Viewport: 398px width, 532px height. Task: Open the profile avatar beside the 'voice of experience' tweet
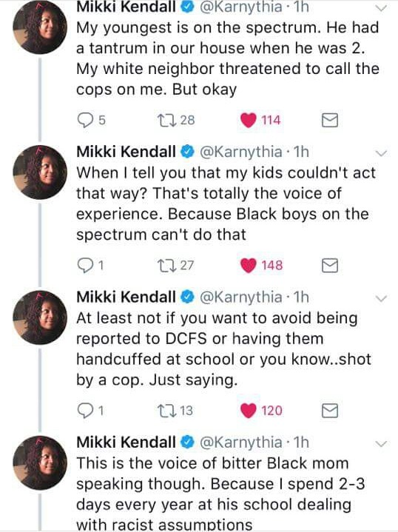(40, 172)
